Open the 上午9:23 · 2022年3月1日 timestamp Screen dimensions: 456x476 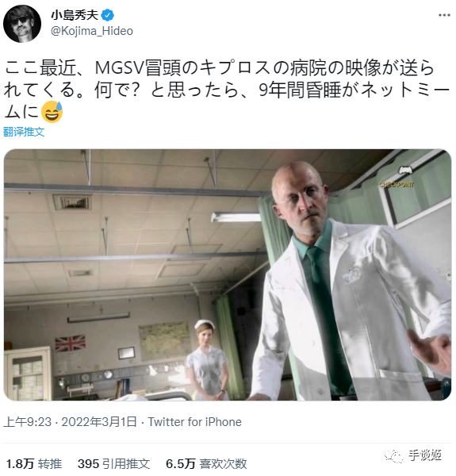click(x=70, y=422)
